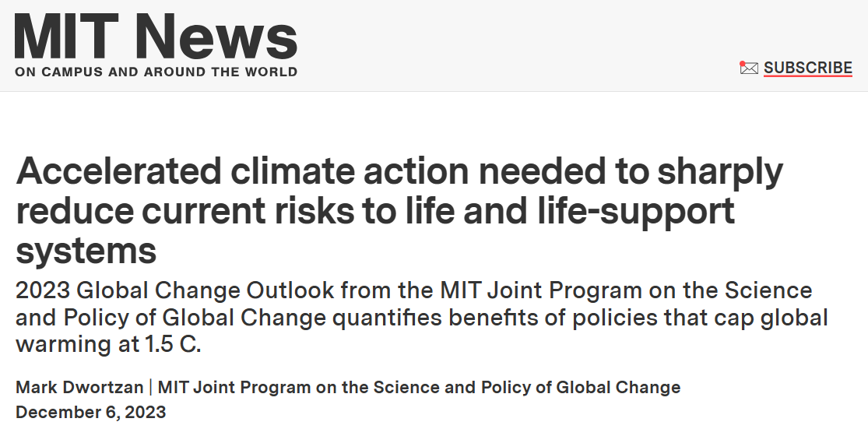Click the MIT News logo
The width and height of the screenshot is (868, 429).
(x=156, y=44)
